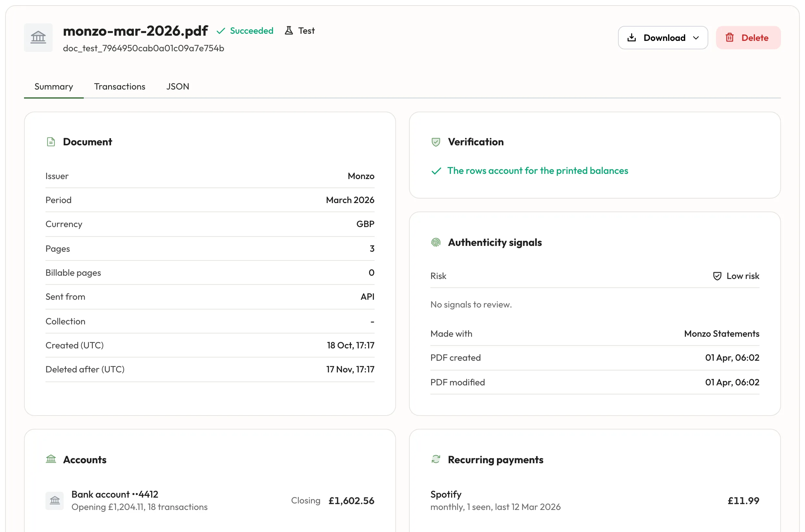This screenshot has height=532, width=805.
Task: Open the Transactions tab
Action: point(119,87)
